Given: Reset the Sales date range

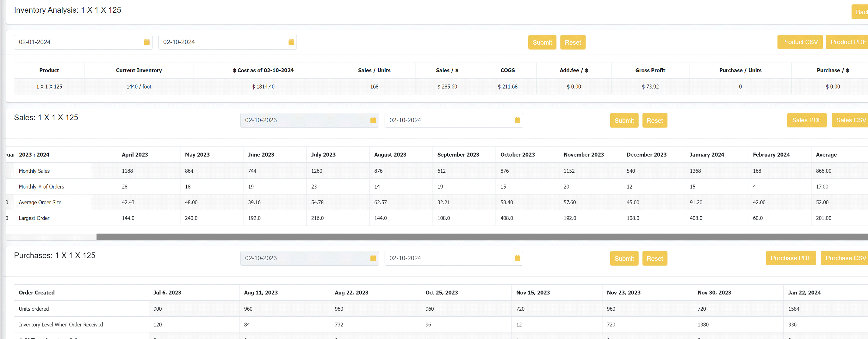Looking at the screenshot, I should point(655,120).
